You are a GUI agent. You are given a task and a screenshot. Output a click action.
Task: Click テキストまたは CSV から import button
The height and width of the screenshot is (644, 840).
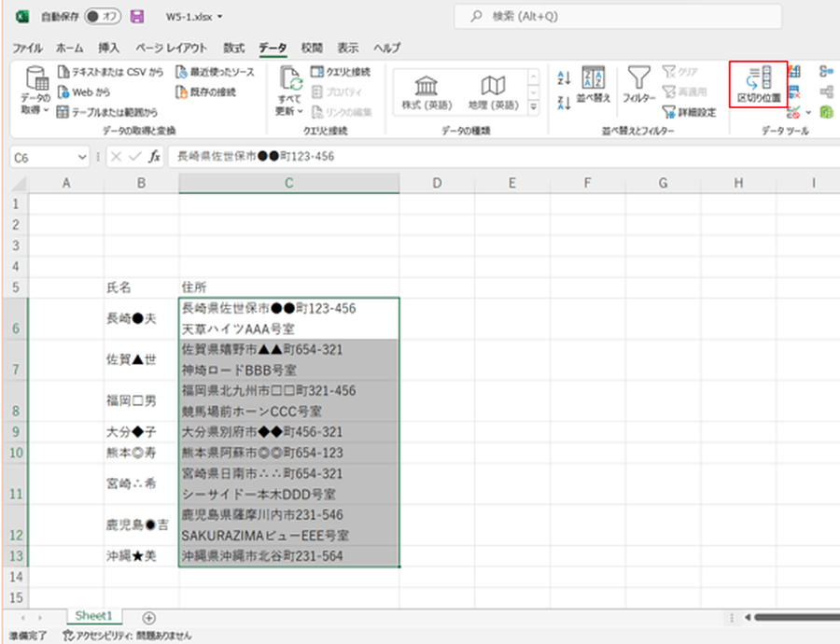click(110, 72)
